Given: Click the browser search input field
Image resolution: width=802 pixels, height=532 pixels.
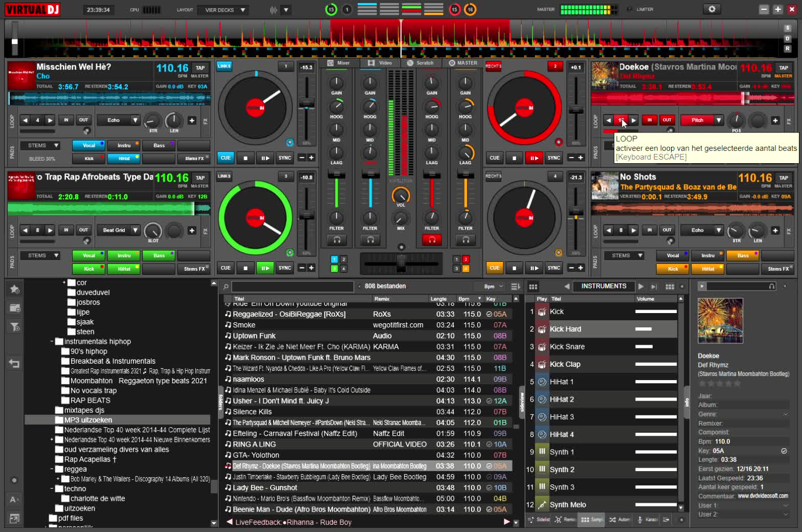Looking at the screenshot, I should coord(293,286).
